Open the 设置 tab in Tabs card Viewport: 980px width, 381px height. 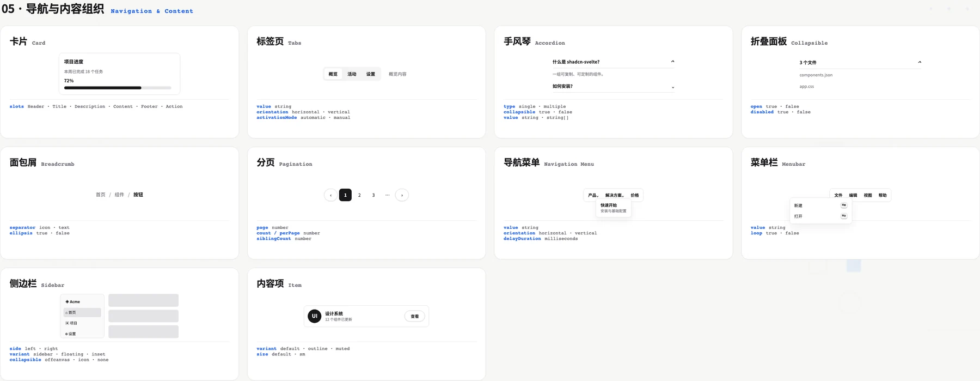pos(371,74)
